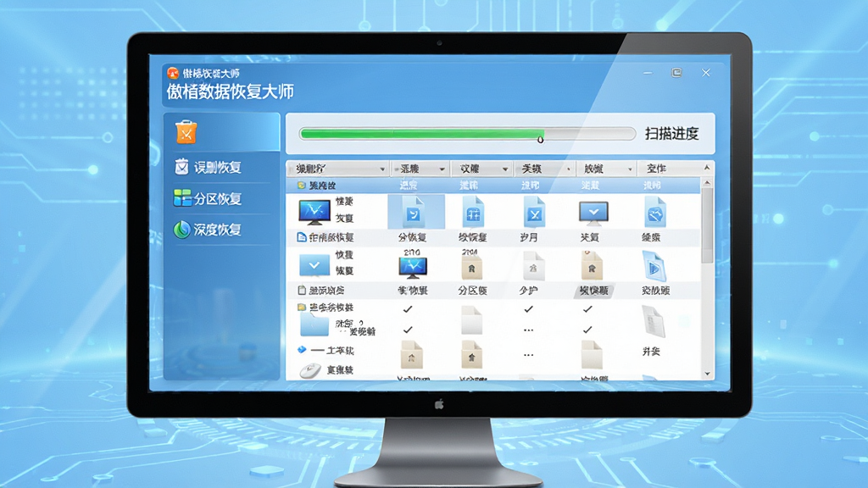Open the large blue folder icon

click(314, 325)
